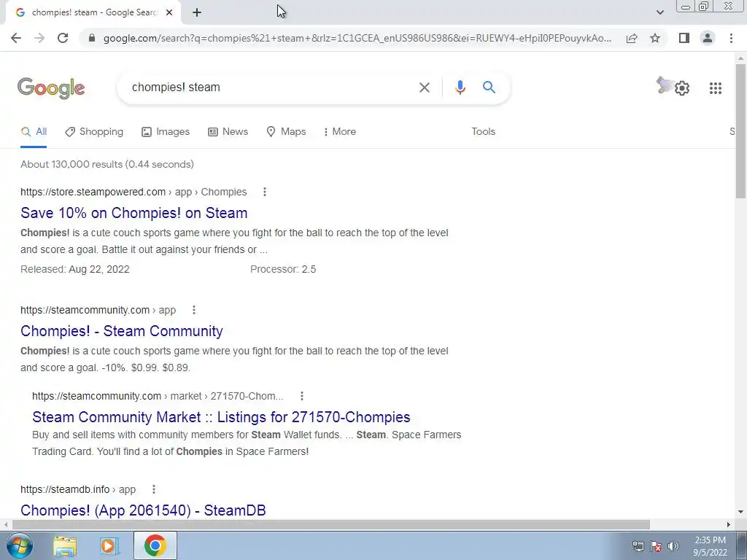Expand the More search categories
The height and width of the screenshot is (560, 747).
click(340, 132)
